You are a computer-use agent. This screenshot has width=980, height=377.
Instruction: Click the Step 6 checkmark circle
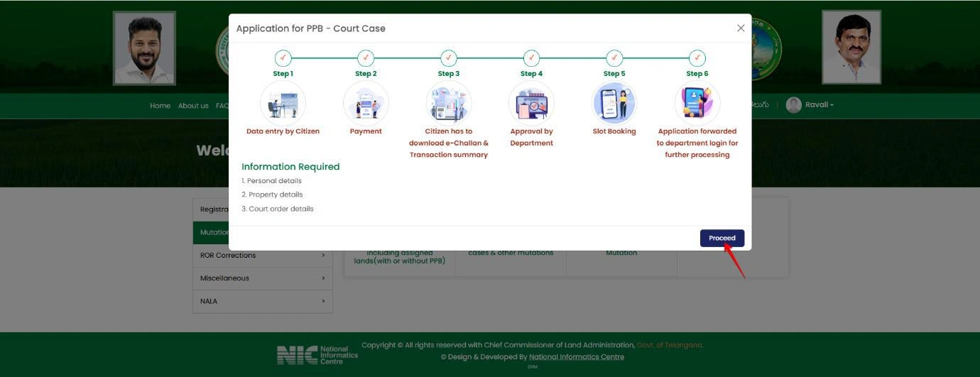697,58
